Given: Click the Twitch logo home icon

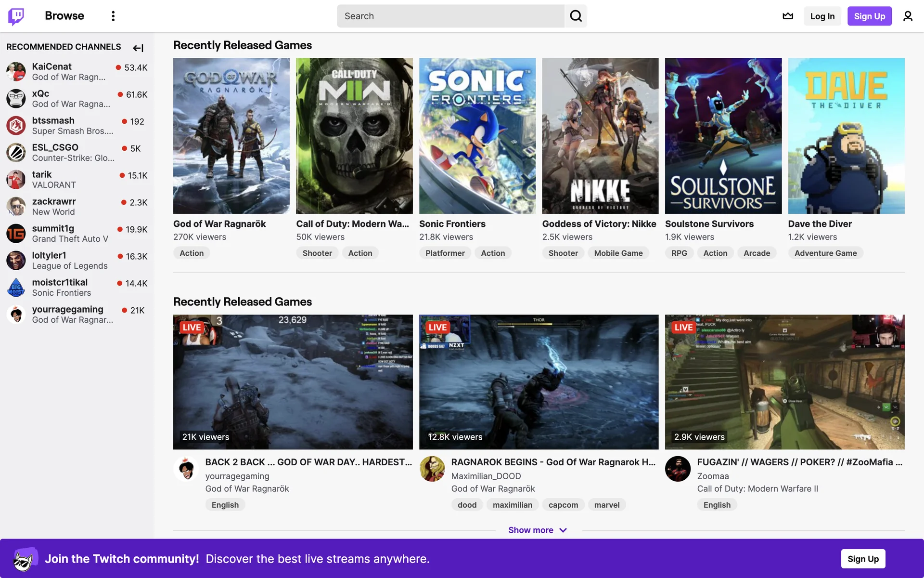Looking at the screenshot, I should 16,16.
